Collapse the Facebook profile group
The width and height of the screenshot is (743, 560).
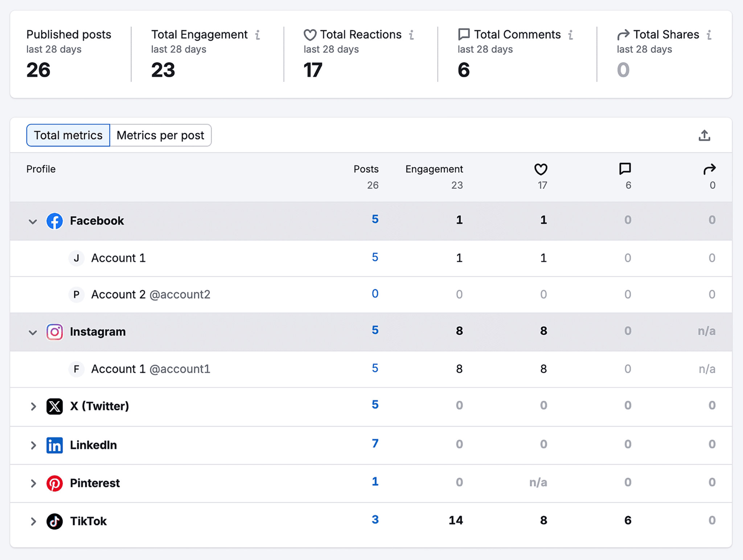coord(33,221)
